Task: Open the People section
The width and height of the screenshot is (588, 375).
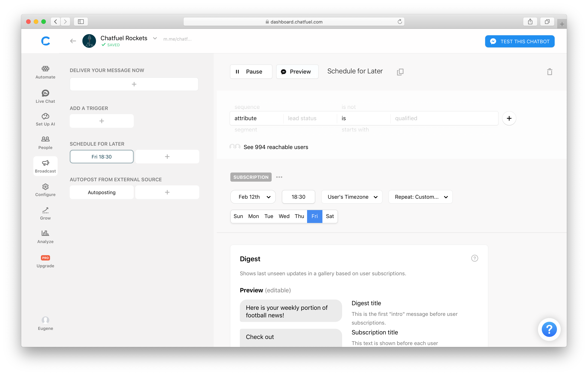Action: [x=45, y=143]
